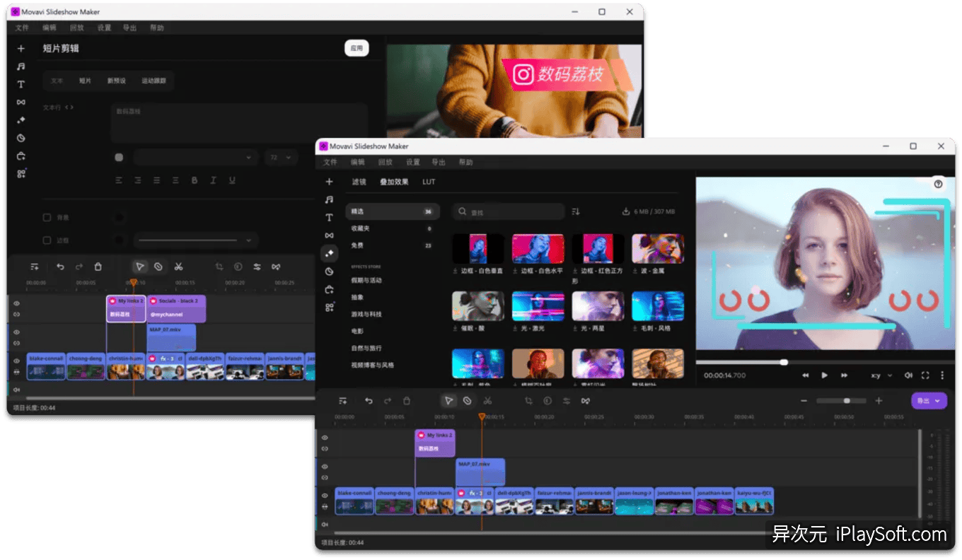
Task: Click the timeline zoom slider handle in front window
Action: coord(847,401)
